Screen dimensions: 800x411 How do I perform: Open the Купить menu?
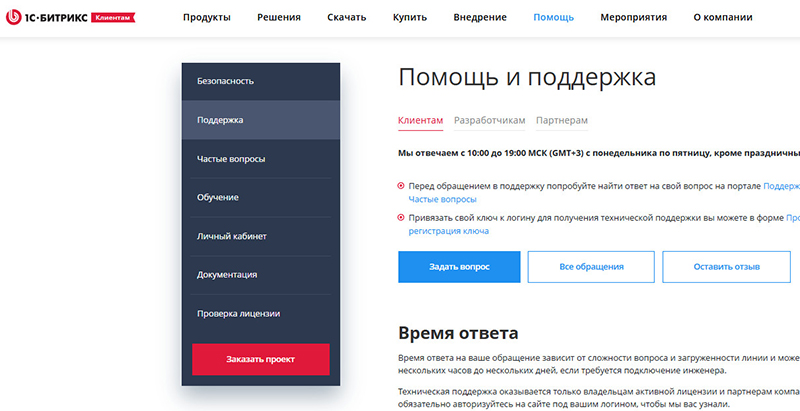(x=410, y=17)
